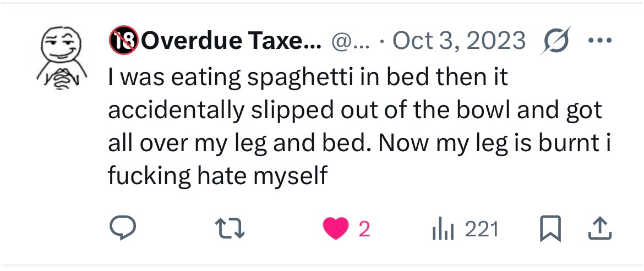Click the like count number 2
Viewport: 644px width, 271px height.
[x=364, y=229]
